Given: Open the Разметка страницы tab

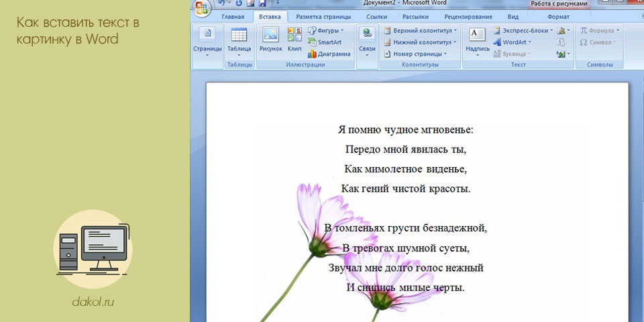Looking at the screenshot, I should click(323, 17).
